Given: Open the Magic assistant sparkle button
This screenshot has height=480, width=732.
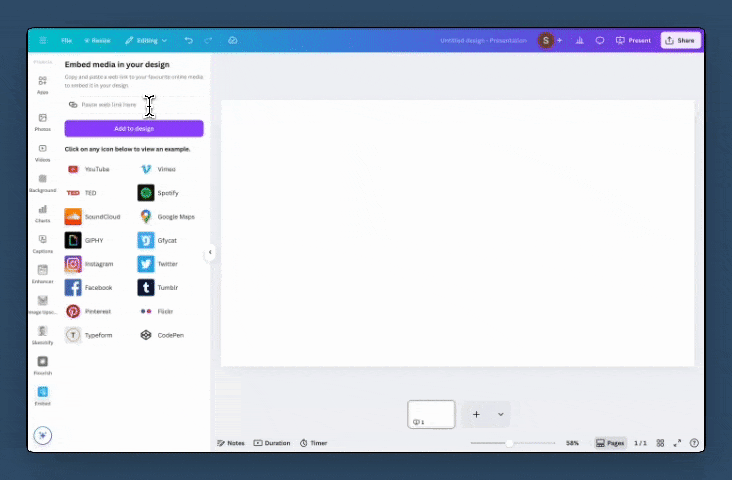Looking at the screenshot, I should pos(42,436).
